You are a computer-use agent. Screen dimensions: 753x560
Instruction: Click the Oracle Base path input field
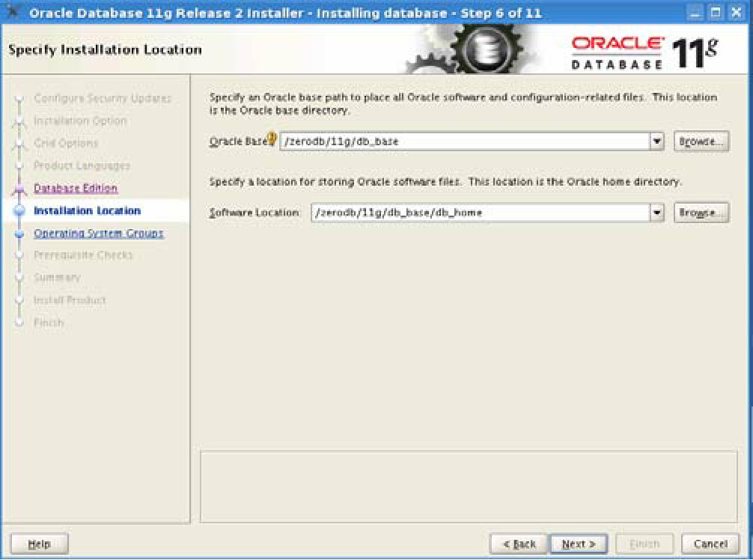pyautogui.click(x=465, y=141)
